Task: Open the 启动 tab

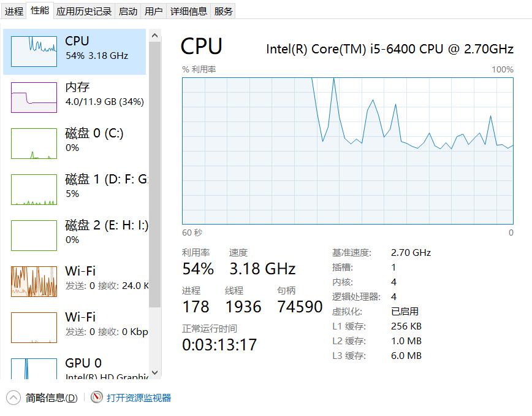Action: tap(128, 12)
